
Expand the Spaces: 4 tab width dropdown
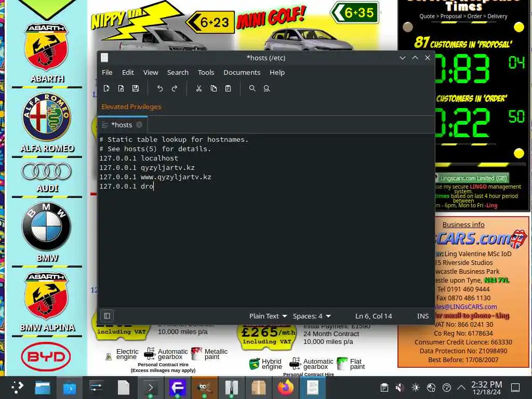coord(312,316)
